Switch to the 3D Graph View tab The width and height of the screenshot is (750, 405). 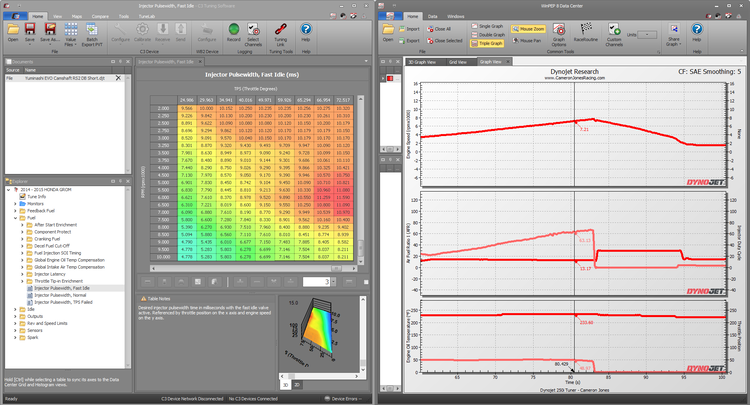click(x=422, y=62)
